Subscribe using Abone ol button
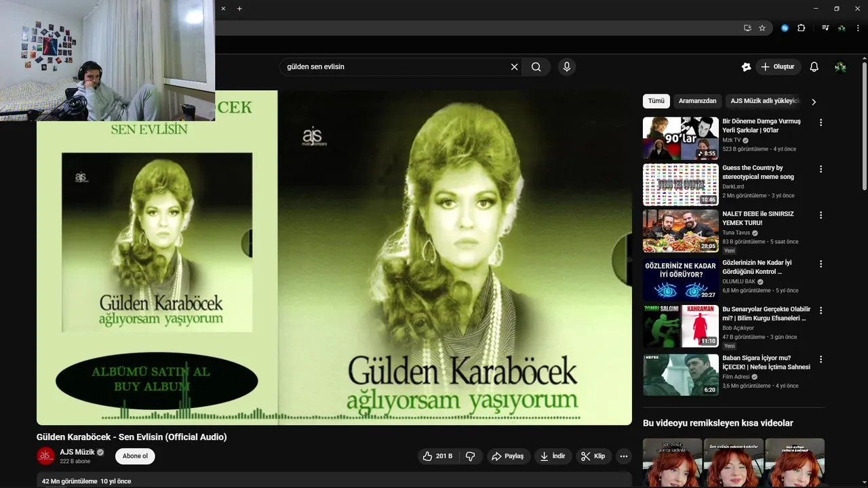The height and width of the screenshot is (488, 868). click(135, 456)
